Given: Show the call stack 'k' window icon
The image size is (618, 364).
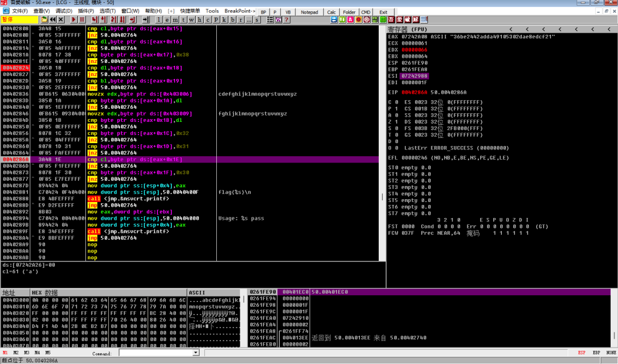Looking at the screenshot, I should click(x=224, y=20).
